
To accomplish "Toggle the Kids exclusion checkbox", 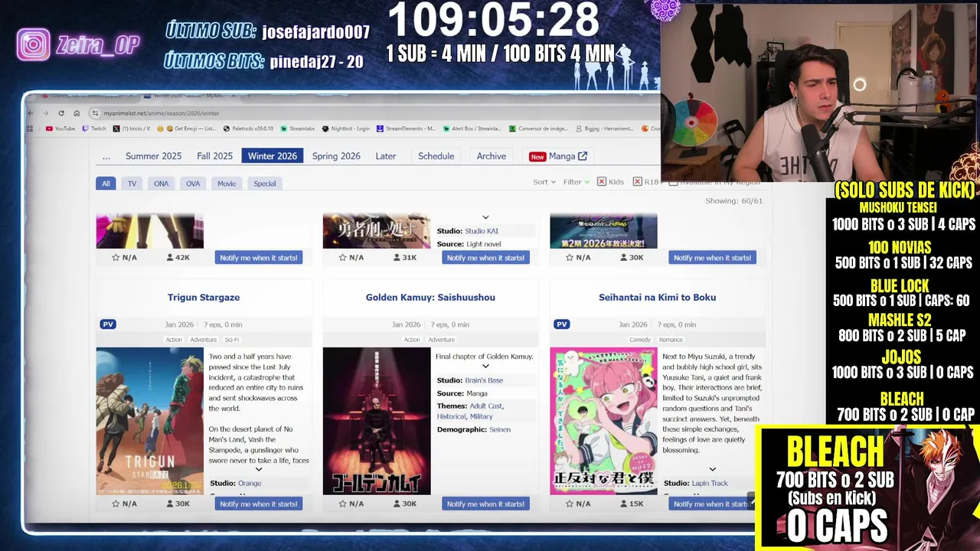I will coord(602,182).
